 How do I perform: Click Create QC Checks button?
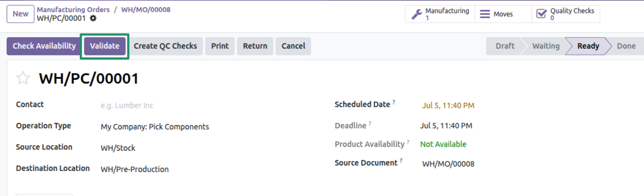(165, 46)
